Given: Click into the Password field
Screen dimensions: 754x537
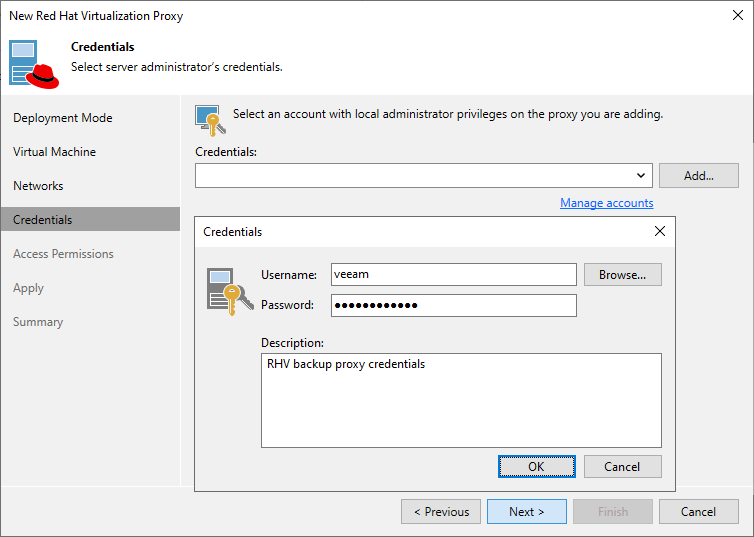Looking at the screenshot, I should tap(453, 305).
